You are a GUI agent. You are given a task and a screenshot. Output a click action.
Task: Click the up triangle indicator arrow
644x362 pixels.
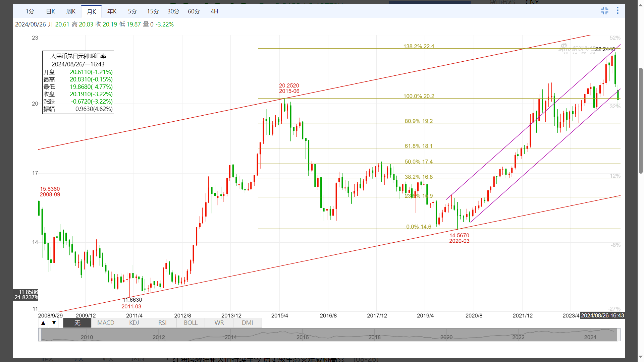coord(43,323)
